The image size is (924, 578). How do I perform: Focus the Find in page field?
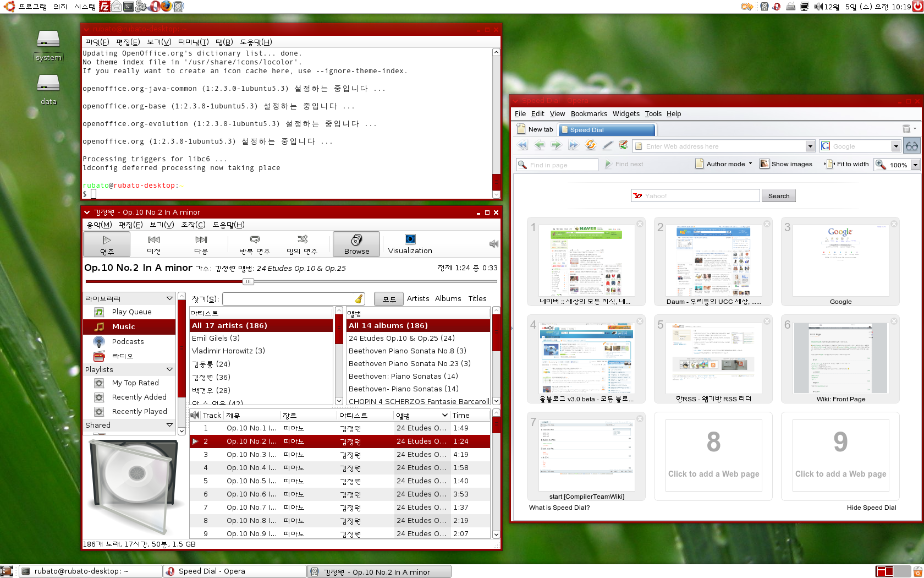tap(557, 165)
